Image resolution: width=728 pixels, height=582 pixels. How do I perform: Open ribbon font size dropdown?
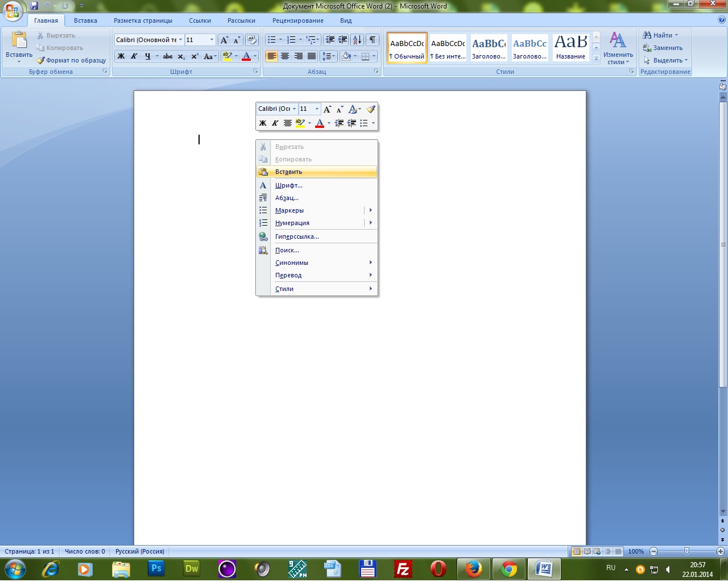pos(212,40)
